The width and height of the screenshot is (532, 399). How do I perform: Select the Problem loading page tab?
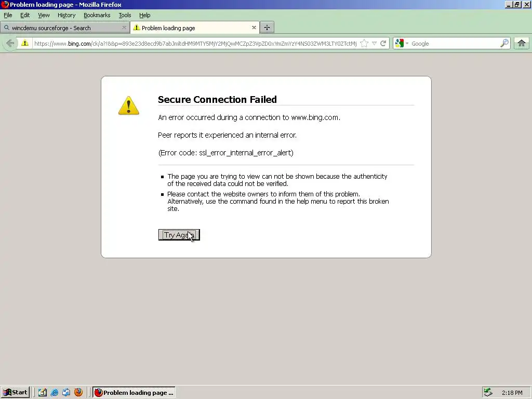pyautogui.click(x=195, y=28)
